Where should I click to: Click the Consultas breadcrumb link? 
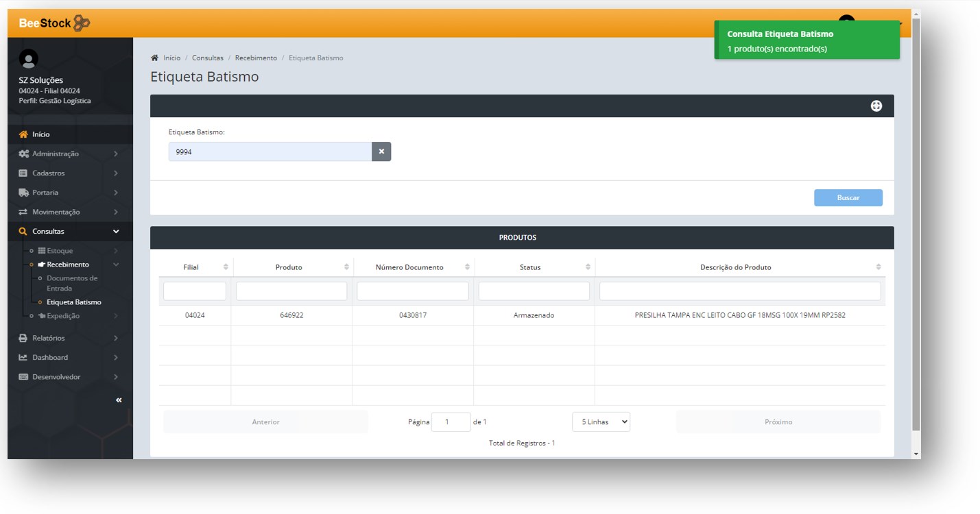[x=207, y=58]
